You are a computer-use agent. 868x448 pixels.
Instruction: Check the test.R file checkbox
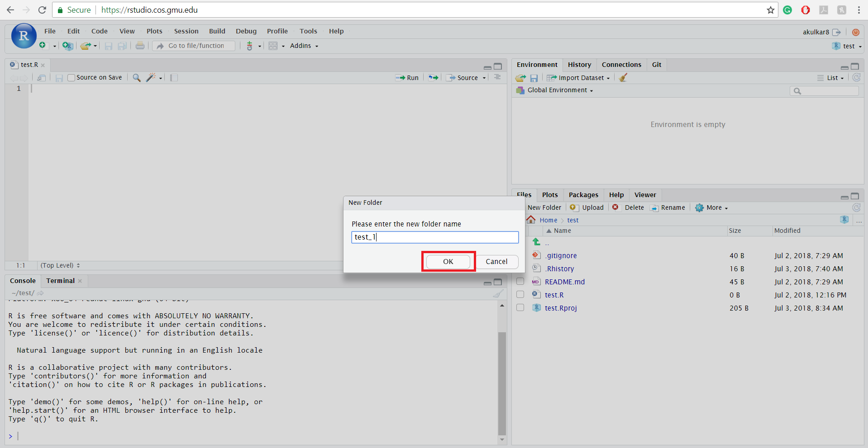(520, 295)
